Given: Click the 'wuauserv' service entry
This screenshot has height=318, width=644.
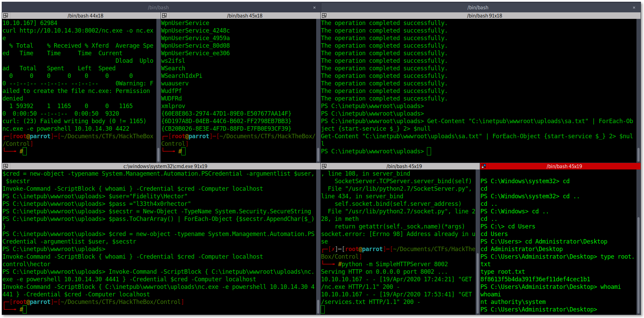Looking at the screenshot, I should 175,83.
